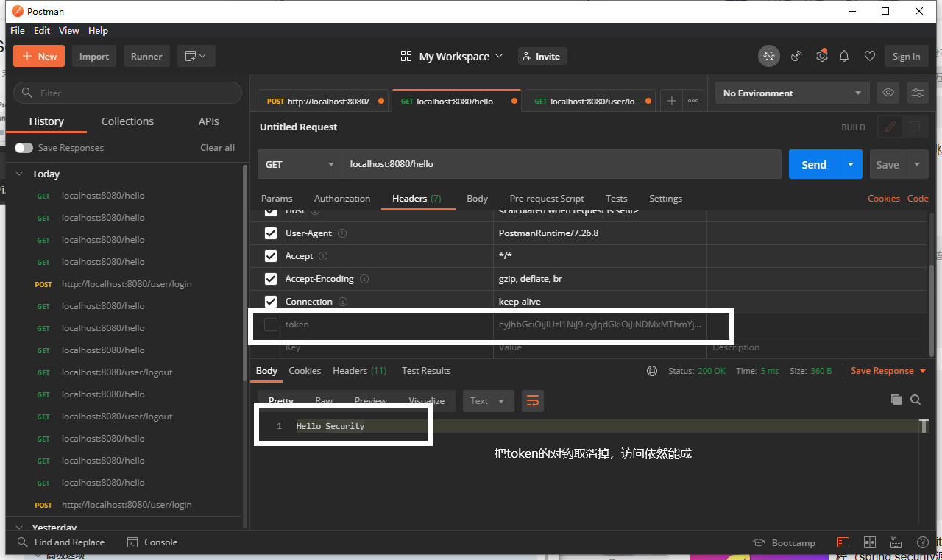Add a new request tab with plus icon

(x=671, y=101)
